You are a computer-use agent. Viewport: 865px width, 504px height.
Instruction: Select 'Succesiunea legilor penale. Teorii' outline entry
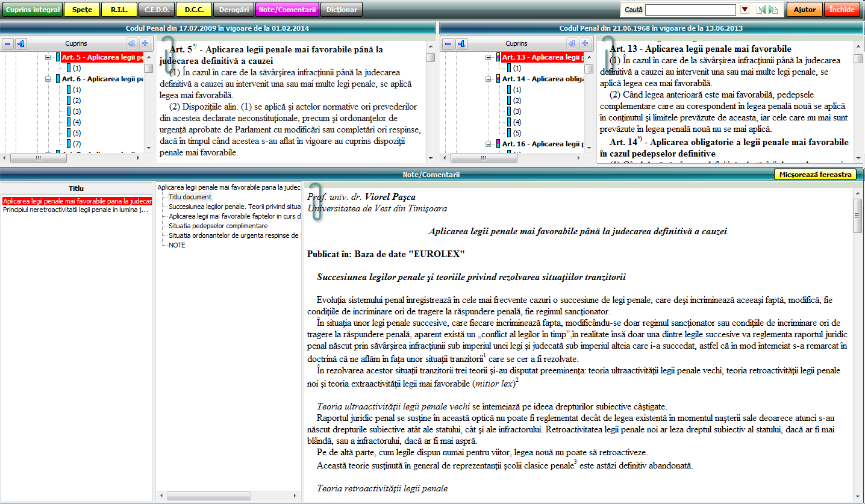[x=234, y=207]
